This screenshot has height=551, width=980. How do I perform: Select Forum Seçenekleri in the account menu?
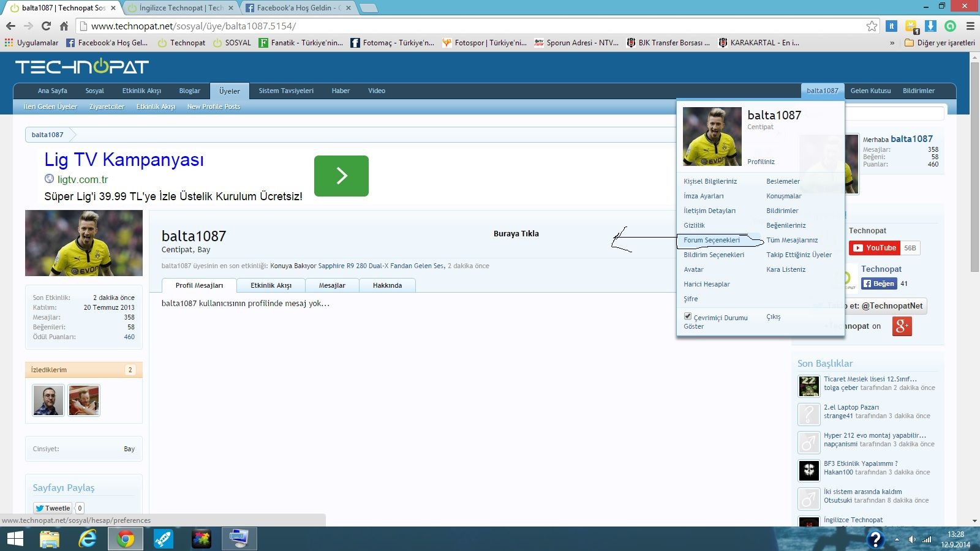click(x=712, y=240)
